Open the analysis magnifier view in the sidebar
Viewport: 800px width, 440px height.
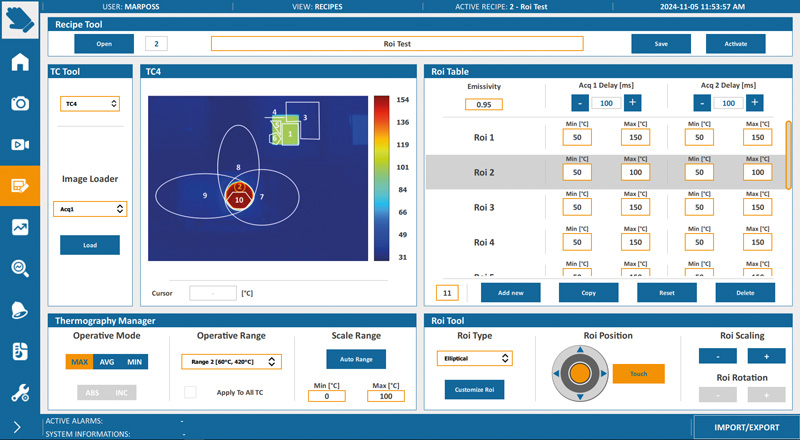20,268
